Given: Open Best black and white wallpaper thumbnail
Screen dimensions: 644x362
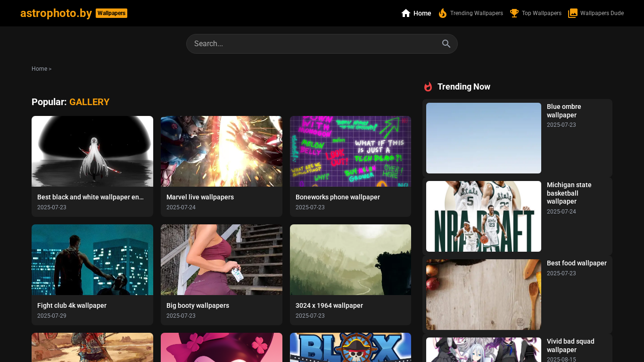Looking at the screenshot, I should click(92, 151).
